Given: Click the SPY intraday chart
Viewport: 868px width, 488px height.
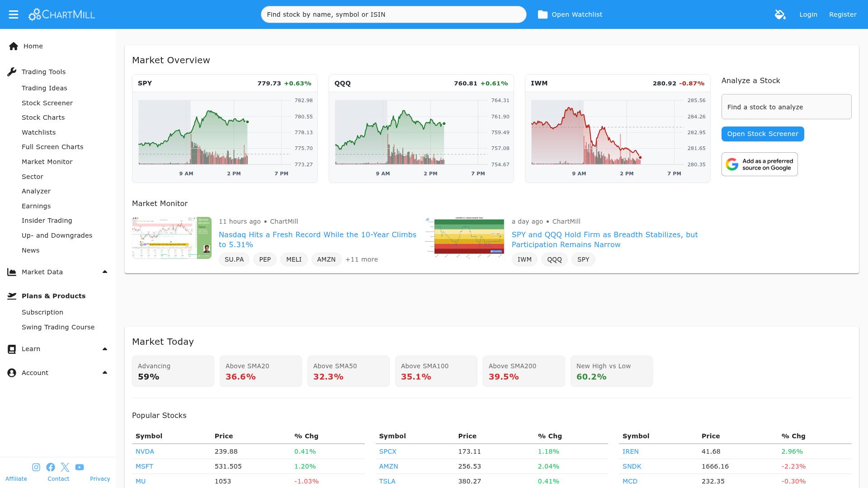Looking at the screenshot, I should [225, 137].
